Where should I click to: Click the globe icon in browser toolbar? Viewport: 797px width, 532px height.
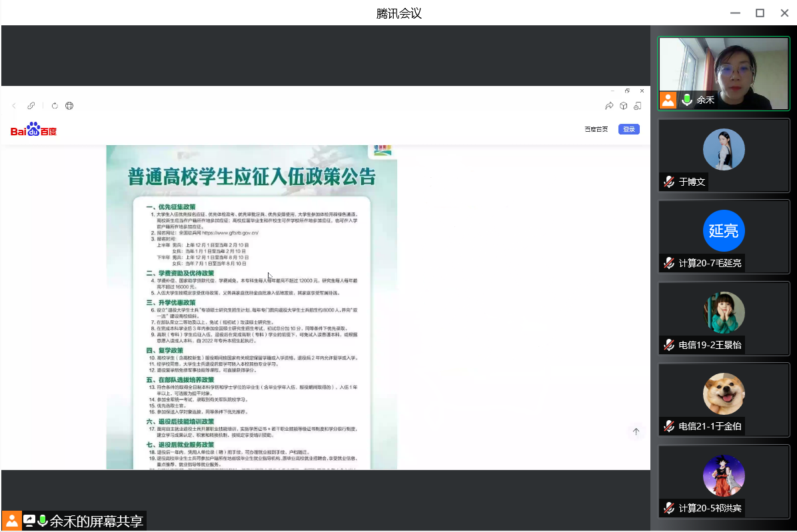(x=69, y=106)
